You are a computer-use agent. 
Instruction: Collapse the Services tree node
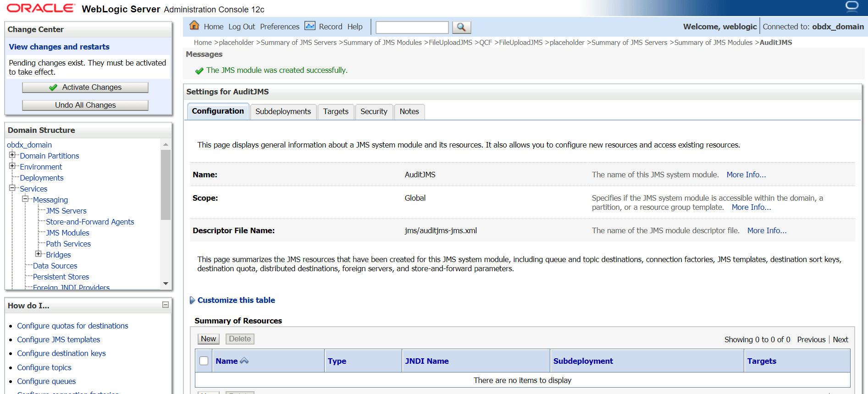12,188
